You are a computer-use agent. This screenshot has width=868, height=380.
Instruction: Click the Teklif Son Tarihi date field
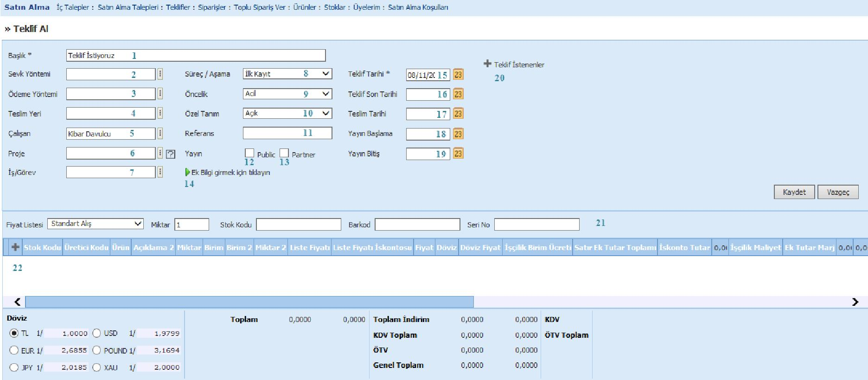point(428,94)
